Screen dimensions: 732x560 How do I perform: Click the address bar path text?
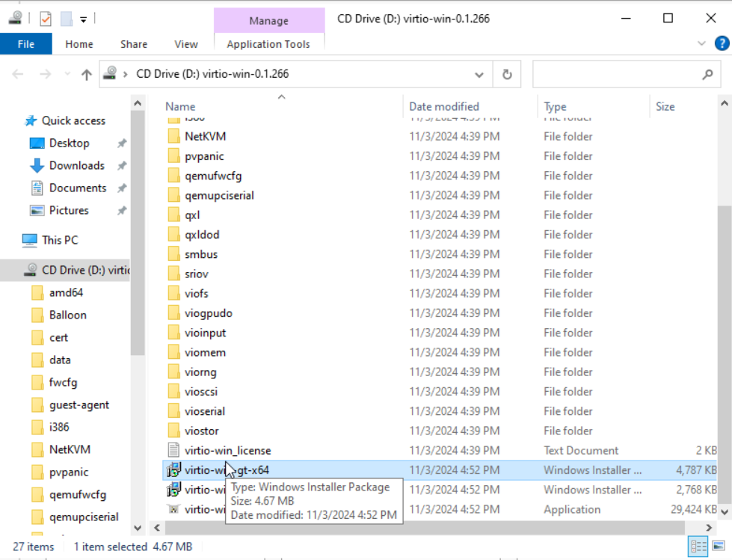pyautogui.click(x=212, y=74)
